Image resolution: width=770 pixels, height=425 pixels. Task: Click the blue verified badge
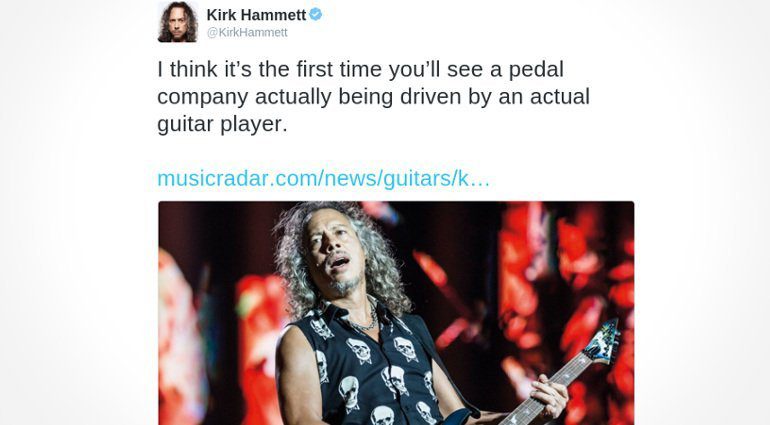point(316,15)
